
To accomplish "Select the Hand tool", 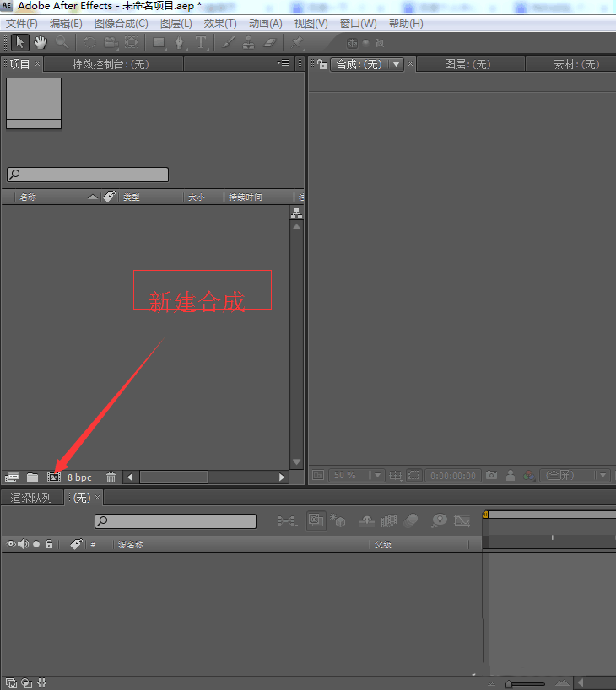I will pyautogui.click(x=41, y=43).
